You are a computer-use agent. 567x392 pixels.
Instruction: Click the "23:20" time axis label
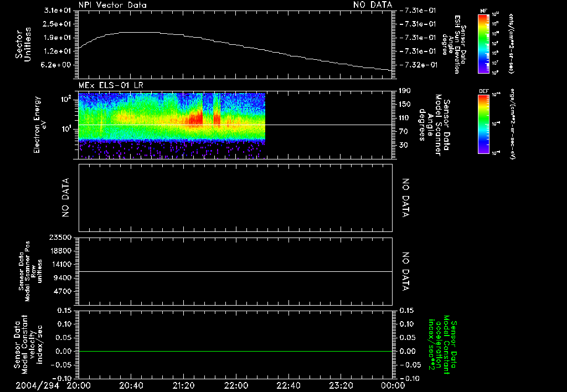click(x=341, y=385)
